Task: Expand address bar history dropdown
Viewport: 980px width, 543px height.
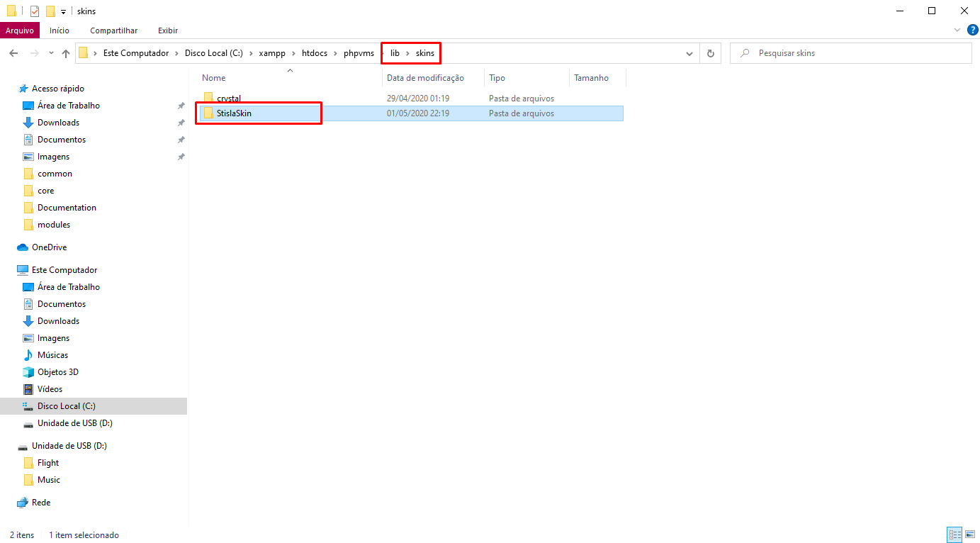Action: click(689, 53)
